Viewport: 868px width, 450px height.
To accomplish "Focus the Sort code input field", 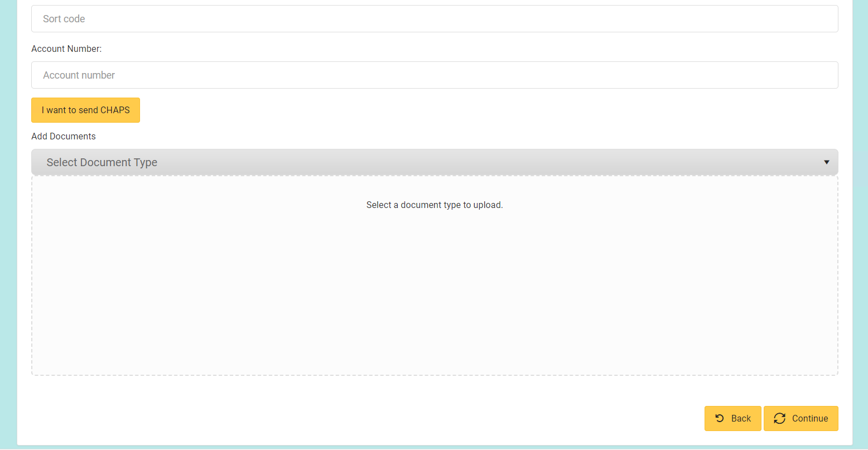I will pyautogui.click(x=435, y=19).
